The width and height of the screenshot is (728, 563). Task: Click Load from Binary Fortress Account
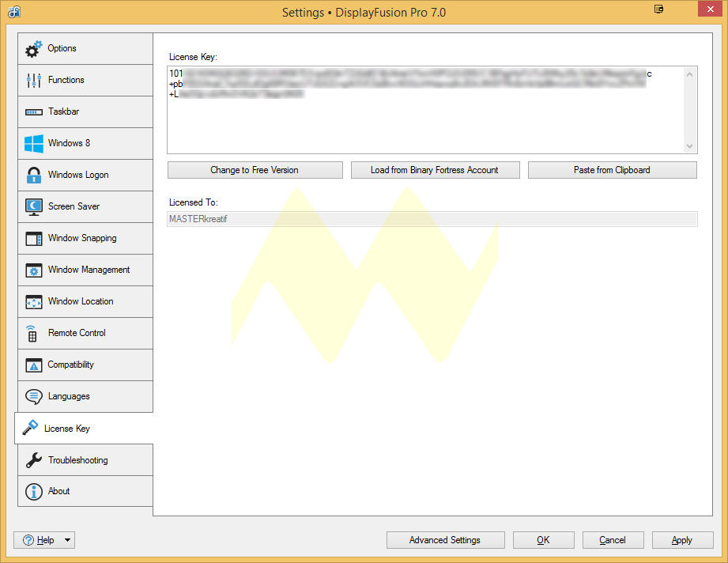coord(435,170)
